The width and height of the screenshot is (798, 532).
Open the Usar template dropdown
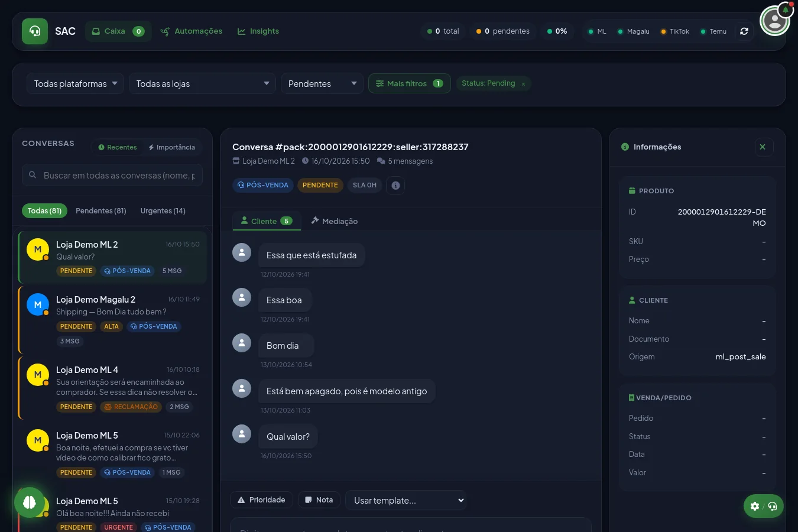click(x=406, y=500)
